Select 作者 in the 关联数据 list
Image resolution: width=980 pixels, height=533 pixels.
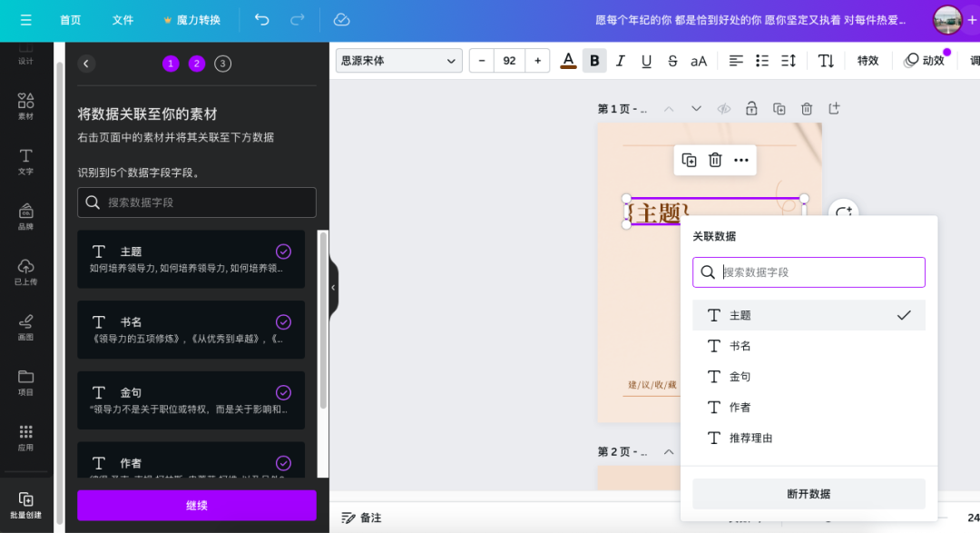pos(808,408)
